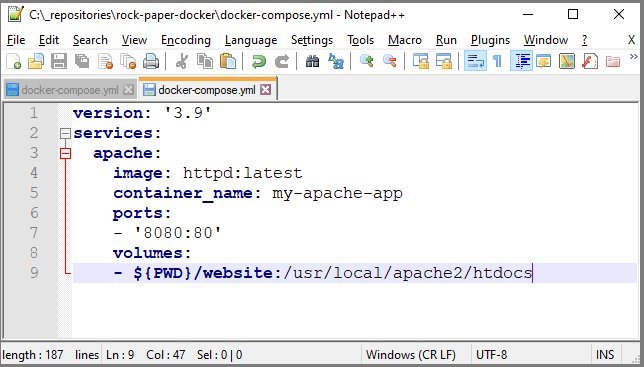644x367 pixels.
Task: Collapse the apache fold marker
Action: pyautogui.click(x=65, y=153)
